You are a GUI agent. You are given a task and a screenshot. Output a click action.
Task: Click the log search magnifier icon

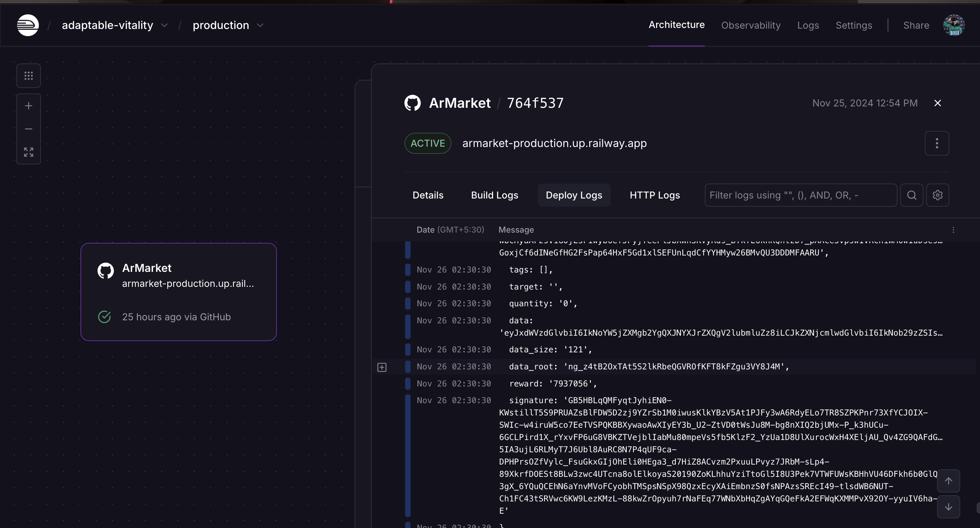(911, 195)
